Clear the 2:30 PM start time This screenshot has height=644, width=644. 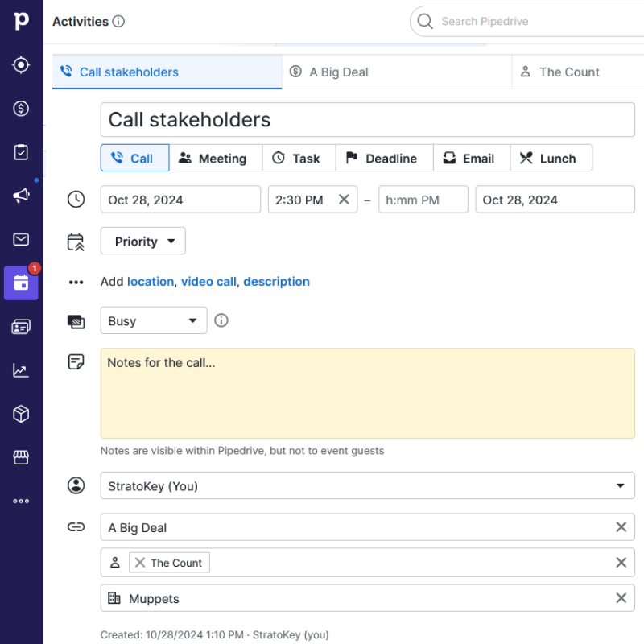point(345,200)
